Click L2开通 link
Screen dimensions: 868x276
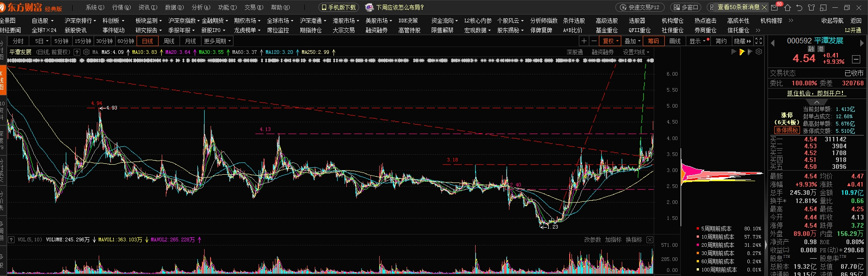tap(853, 30)
